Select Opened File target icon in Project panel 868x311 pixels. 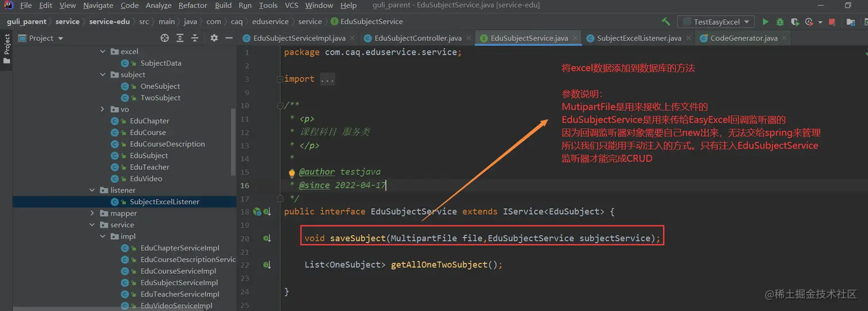tap(165, 38)
